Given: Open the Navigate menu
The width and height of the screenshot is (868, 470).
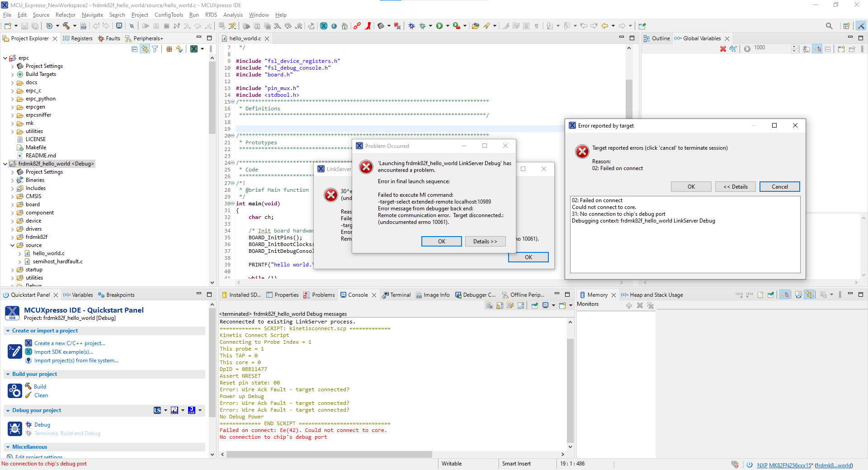Looking at the screenshot, I should pyautogui.click(x=92, y=14).
